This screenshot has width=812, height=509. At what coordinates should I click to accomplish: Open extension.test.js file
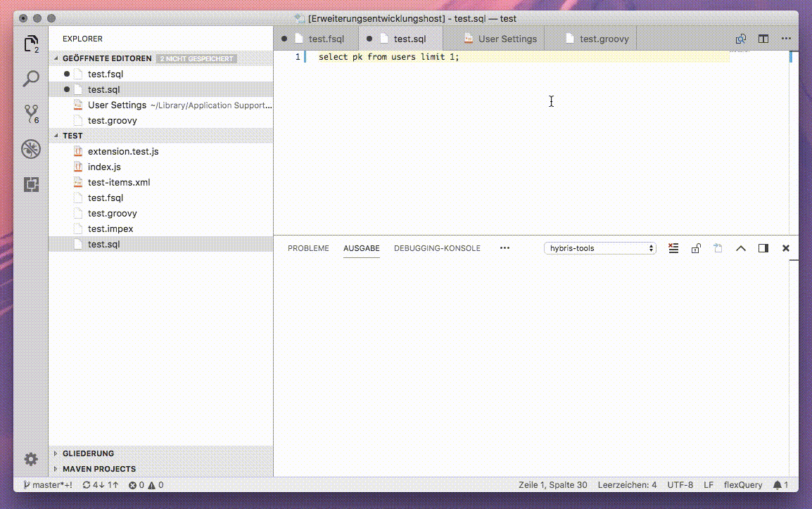160,152
